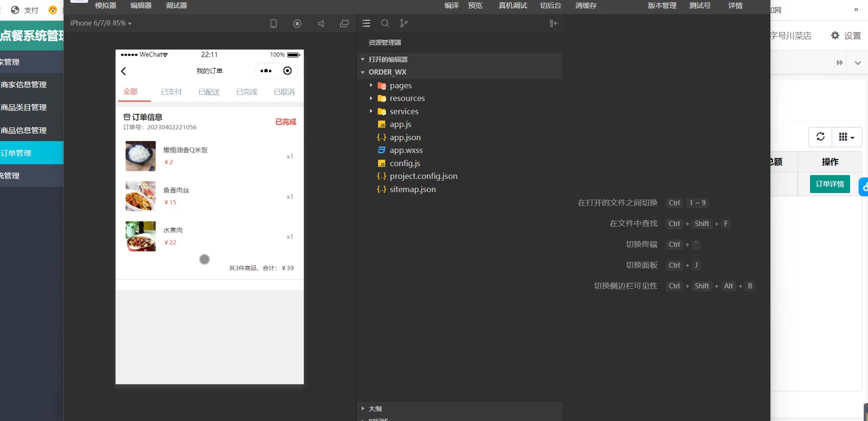868x421 pixels.
Task: Click the 水煮肉 dish thumbnail
Action: point(141,236)
